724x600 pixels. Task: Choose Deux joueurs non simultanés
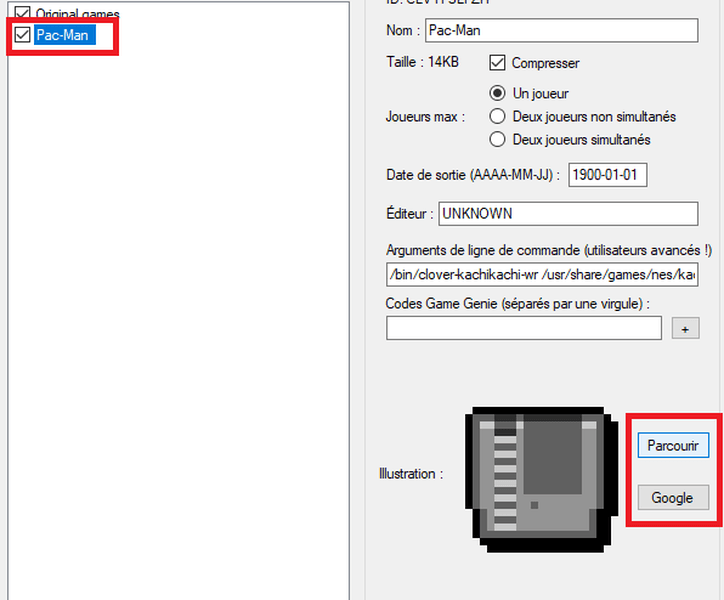497,116
